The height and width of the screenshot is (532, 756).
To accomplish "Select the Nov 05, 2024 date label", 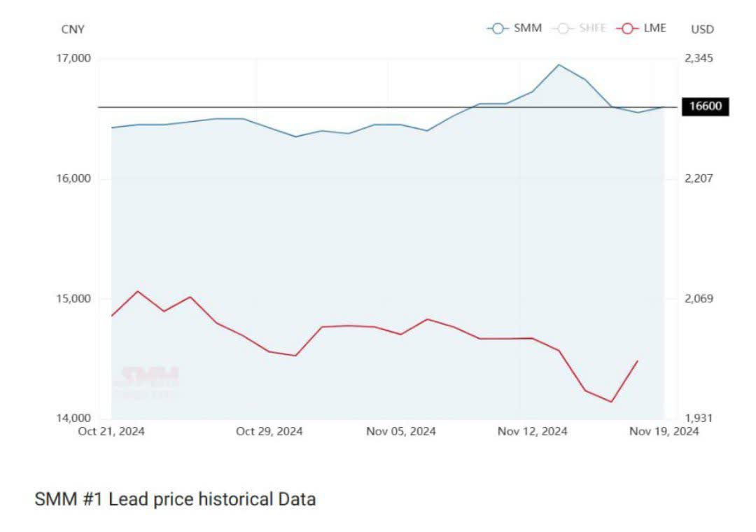I will click(401, 431).
